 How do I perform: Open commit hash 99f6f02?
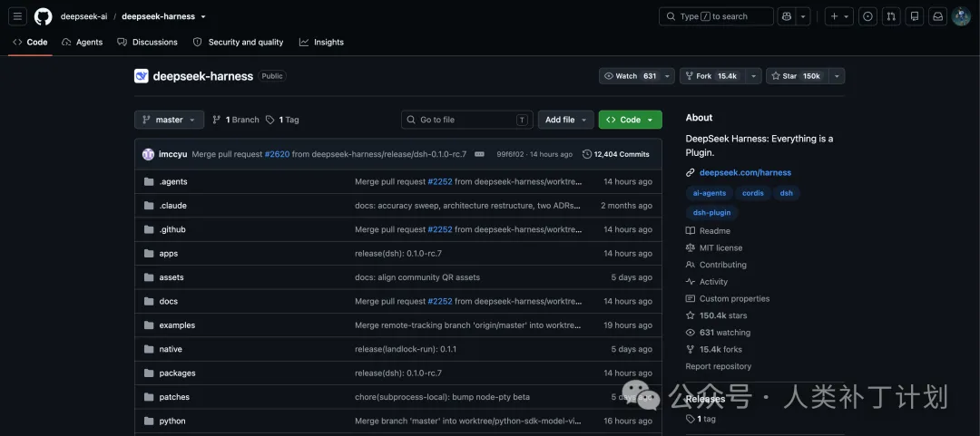pyautogui.click(x=511, y=154)
